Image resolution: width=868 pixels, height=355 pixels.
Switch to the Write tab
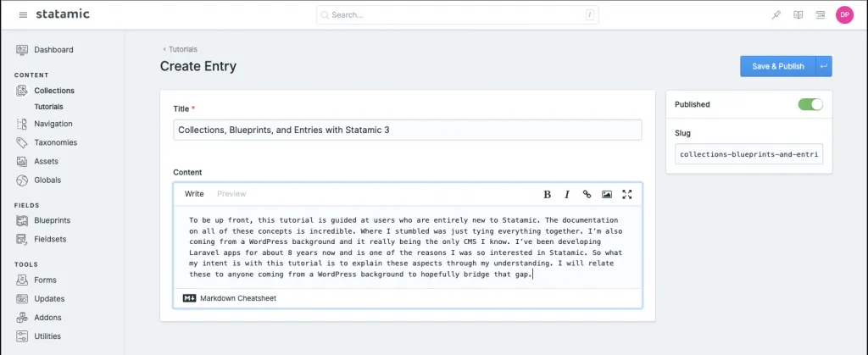click(x=194, y=194)
